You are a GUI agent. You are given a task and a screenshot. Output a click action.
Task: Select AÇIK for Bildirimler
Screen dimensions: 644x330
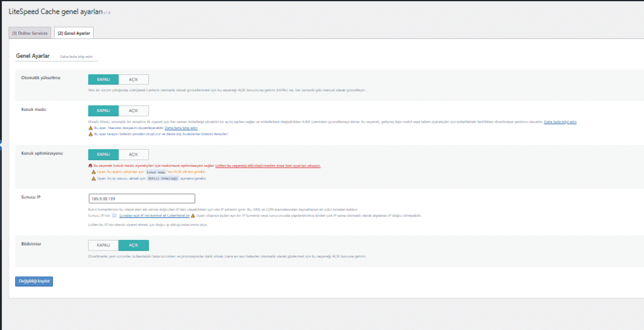[x=133, y=246]
